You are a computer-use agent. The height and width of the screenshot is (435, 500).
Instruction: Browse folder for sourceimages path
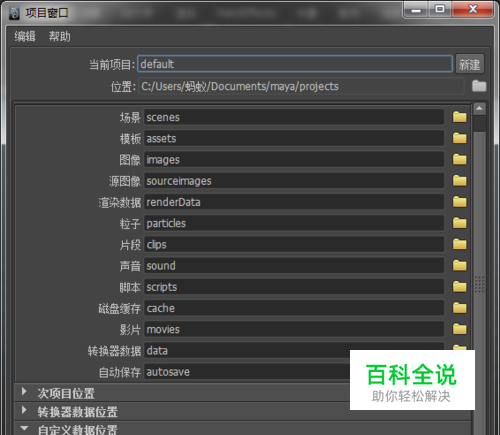[459, 181]
